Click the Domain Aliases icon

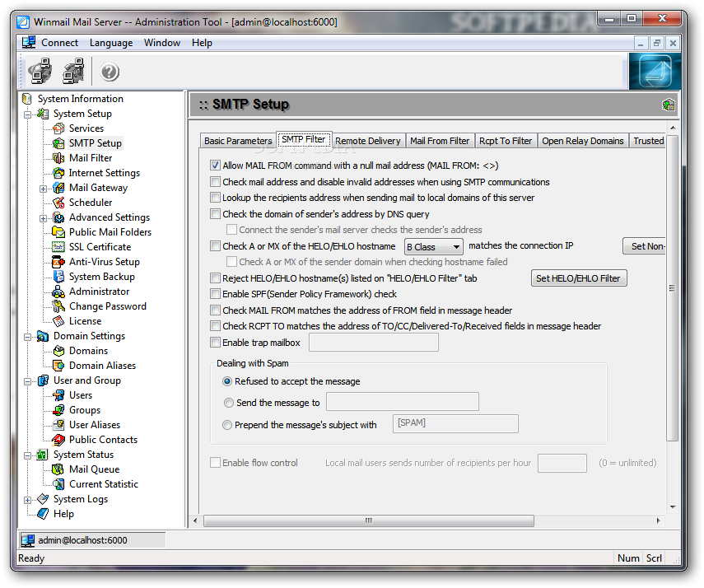(58, 366)
